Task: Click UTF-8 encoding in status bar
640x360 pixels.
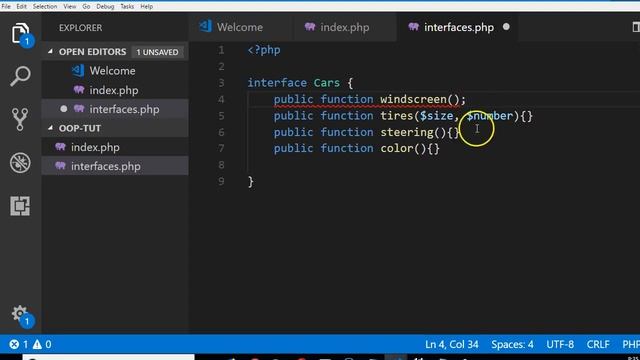Action: (x=560, y=344)
